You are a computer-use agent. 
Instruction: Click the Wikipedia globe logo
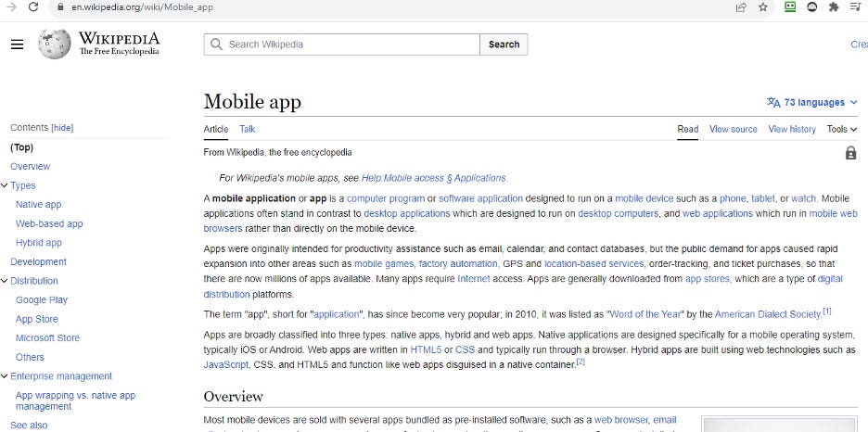pos(54,44)
